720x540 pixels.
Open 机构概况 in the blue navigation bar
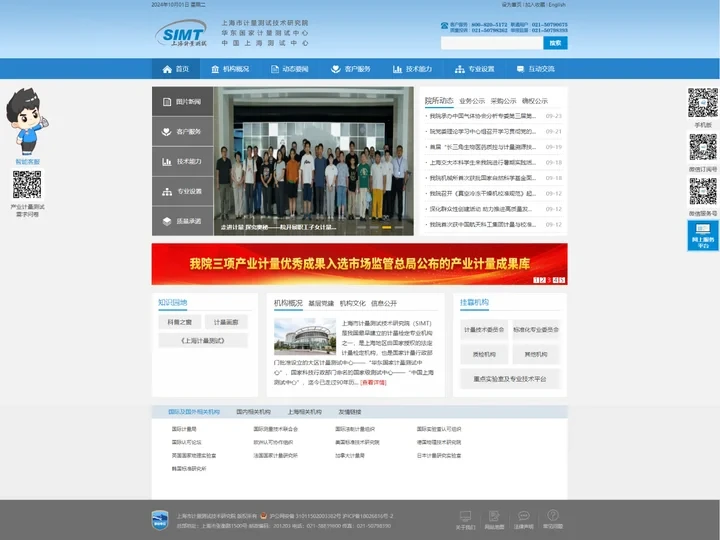(x=230, y=69)
